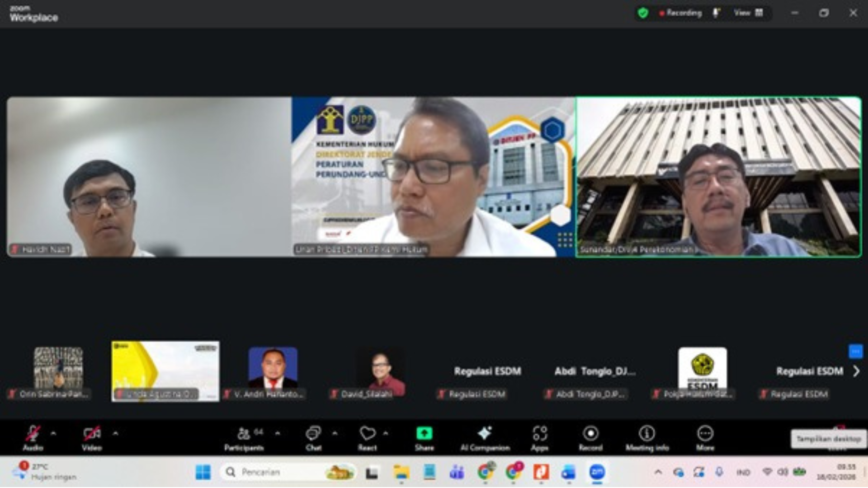Expand video options caret
The width and height of the screenshot is (868, 488).
115,433
